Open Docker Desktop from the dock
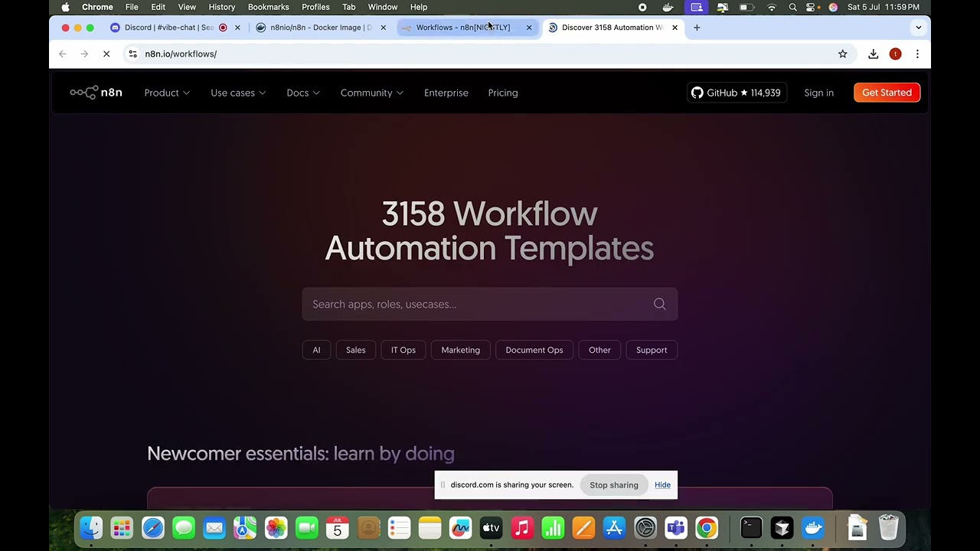This screenshot has width=980, height=551. pyautogui.click(x=812, y=528)
